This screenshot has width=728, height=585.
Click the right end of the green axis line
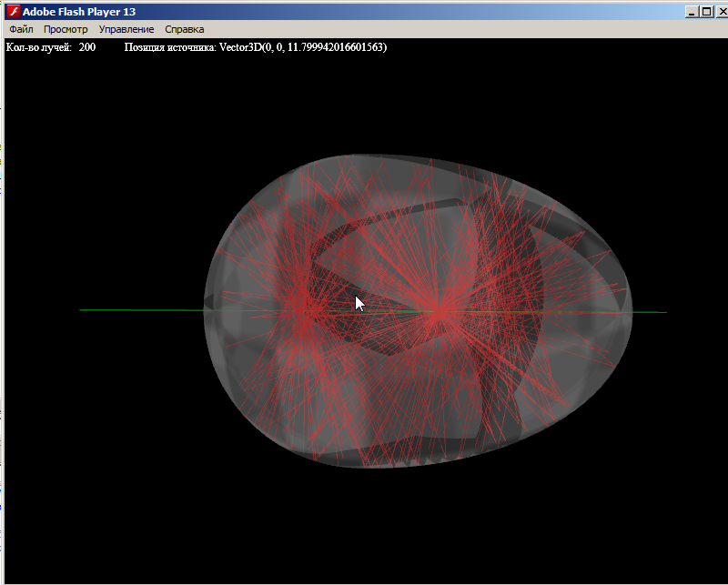pyautogui.click(x=664, y=312)
